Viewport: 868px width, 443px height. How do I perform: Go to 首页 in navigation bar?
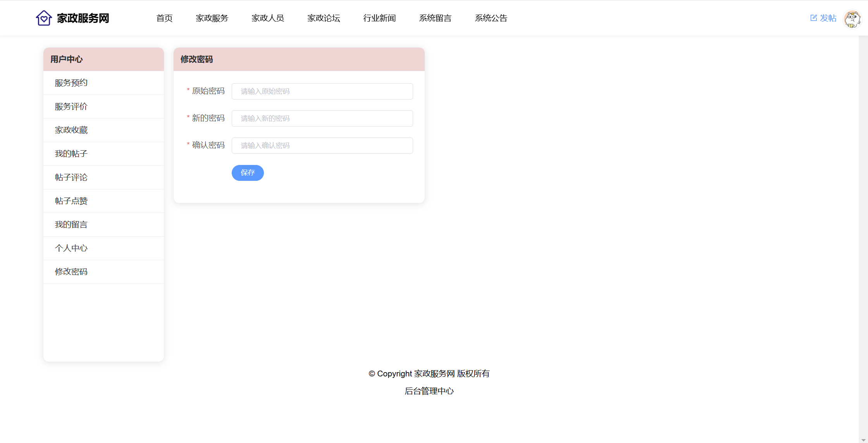pyautogui.click(x=164, y=18)
